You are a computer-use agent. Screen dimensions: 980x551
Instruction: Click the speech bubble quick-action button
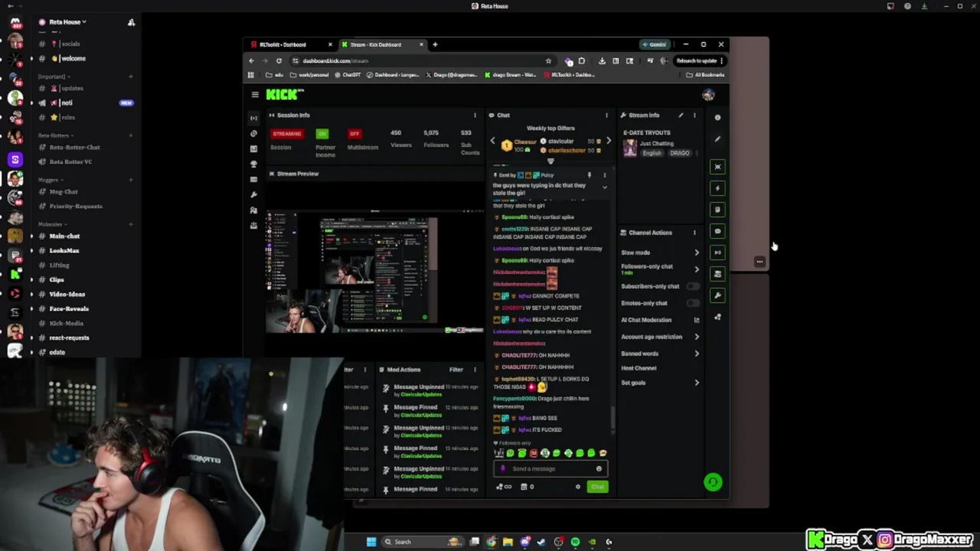[x=717, y=231]
